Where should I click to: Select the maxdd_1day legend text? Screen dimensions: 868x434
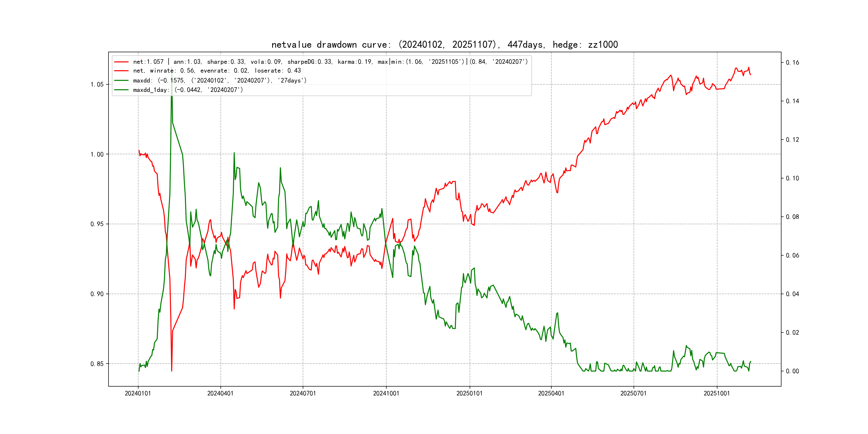(x=188, y=90)
